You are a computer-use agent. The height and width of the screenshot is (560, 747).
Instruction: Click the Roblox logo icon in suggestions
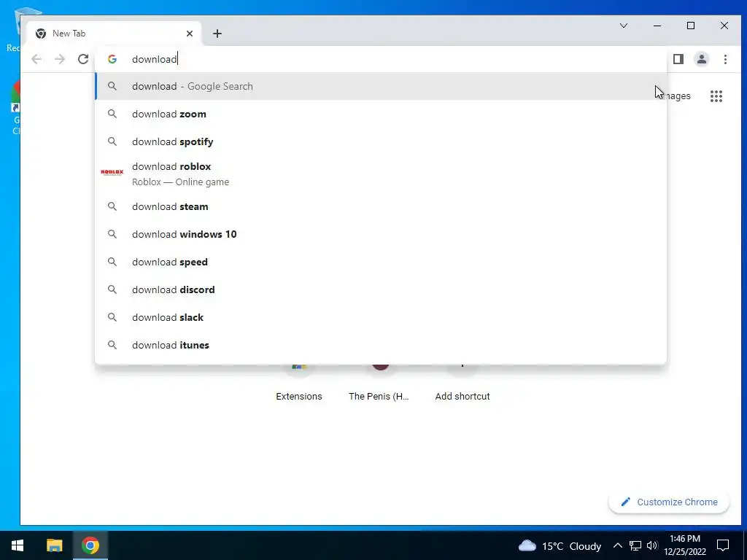coord(112,172)
